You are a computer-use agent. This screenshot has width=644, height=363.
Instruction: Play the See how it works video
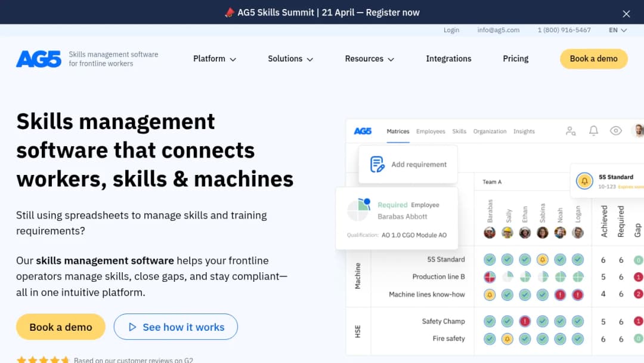(176, 327)
